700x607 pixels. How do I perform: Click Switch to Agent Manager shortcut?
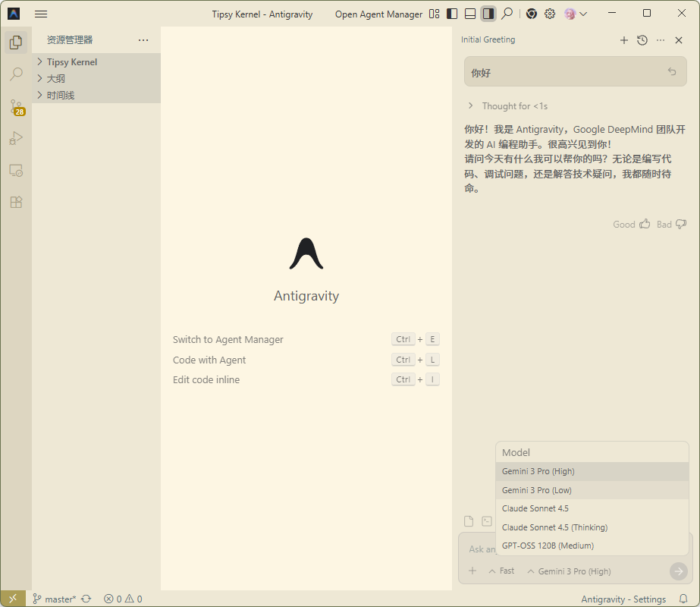point(306,339)
